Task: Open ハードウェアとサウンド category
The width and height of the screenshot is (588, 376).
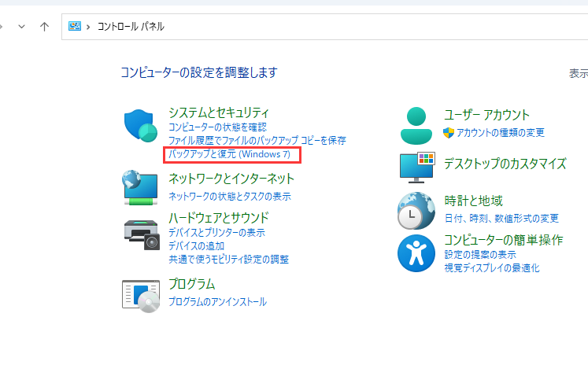Action: [219, 218]
